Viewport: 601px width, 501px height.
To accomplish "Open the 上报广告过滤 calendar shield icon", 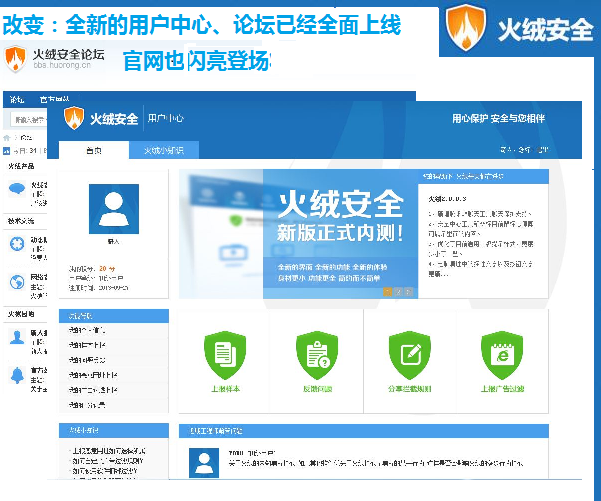I will pyautogui.click(x=502, y=355).
